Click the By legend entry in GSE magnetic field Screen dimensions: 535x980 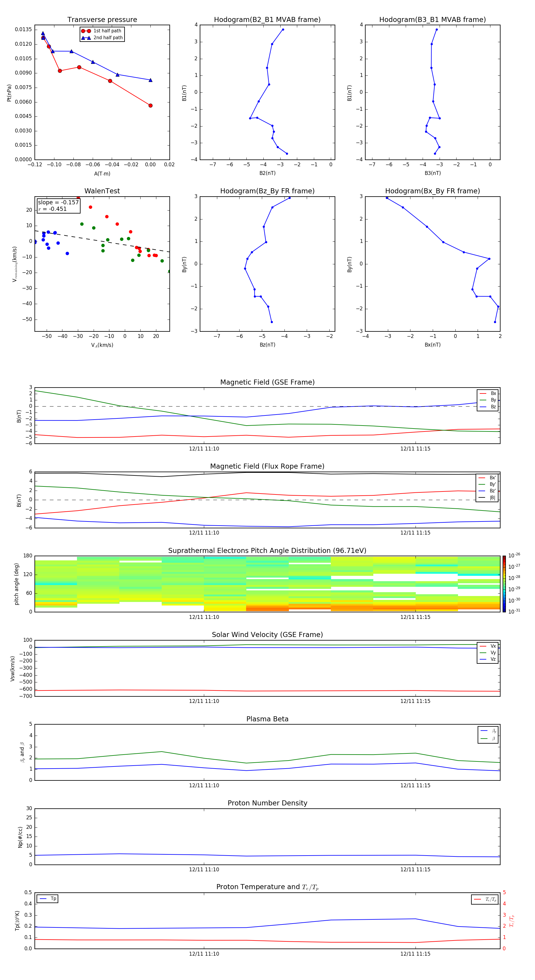coord(488,400)
